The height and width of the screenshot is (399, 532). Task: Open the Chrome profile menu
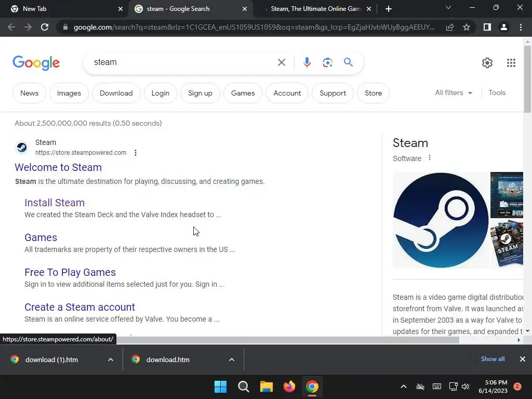(x=504, y=27)
